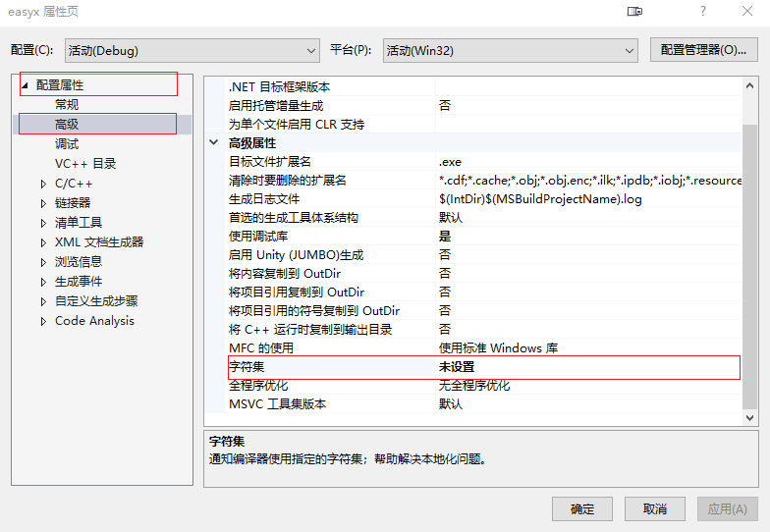The height and width of the screenshot is (532, 770).
Task: Select the 常规 tree item
Action: point(67,104)
